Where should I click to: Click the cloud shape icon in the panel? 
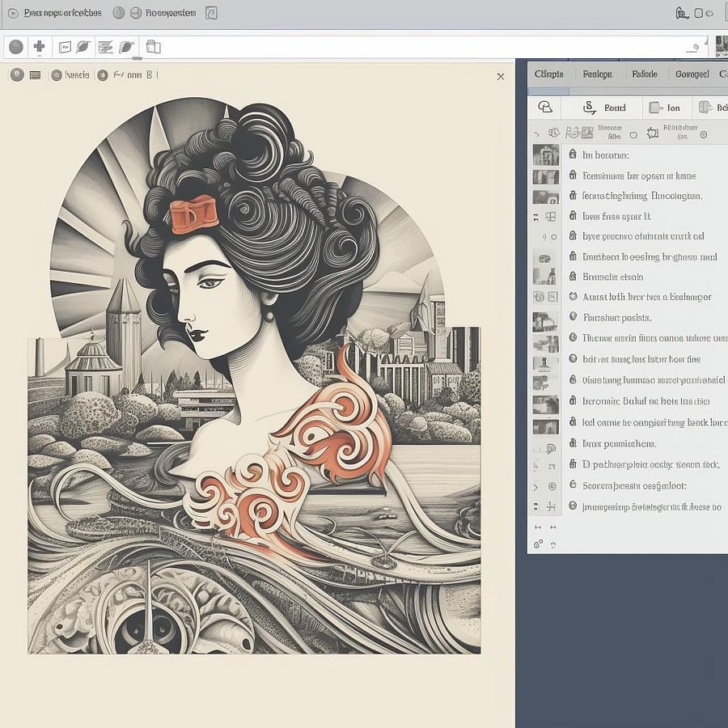pos(545,107)
